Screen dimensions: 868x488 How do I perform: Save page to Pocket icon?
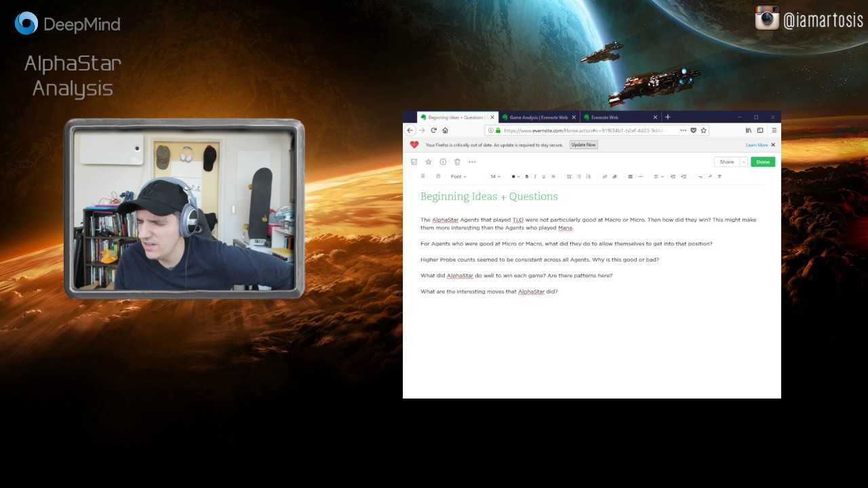pyautogui.click(x=693, y=130)
